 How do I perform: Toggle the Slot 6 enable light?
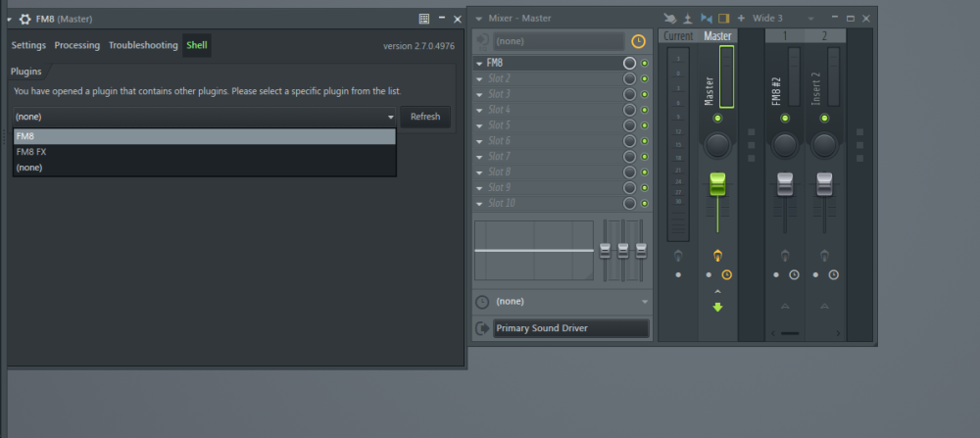click(x=645, y=141)
